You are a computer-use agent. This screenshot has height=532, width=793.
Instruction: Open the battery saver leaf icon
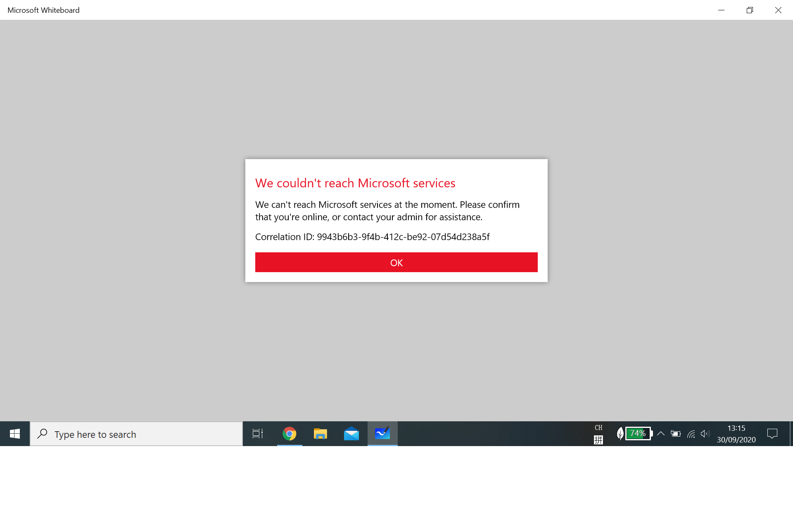coord(620,434)
